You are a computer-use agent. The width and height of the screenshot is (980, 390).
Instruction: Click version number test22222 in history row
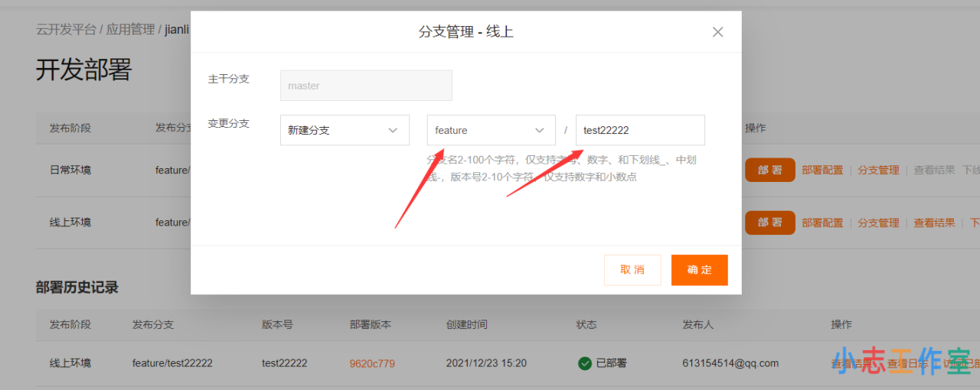[x=284, y=363]
